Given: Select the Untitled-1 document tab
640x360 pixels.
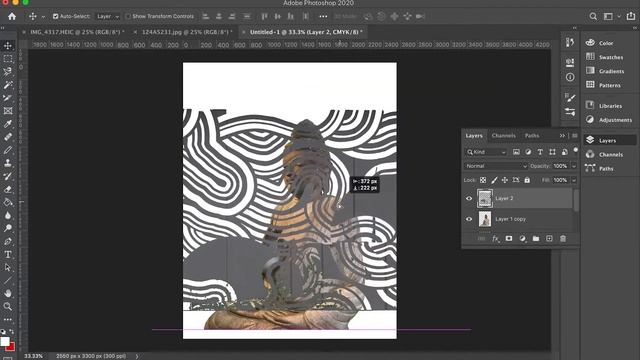Looking at the screenshot, I should (306, 32).
